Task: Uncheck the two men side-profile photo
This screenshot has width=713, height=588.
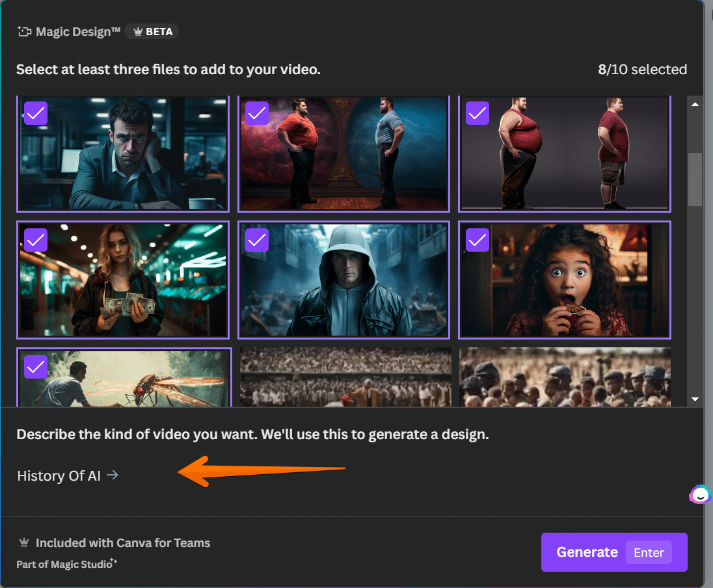Action: pyautogui.click(x=478, y=113)
